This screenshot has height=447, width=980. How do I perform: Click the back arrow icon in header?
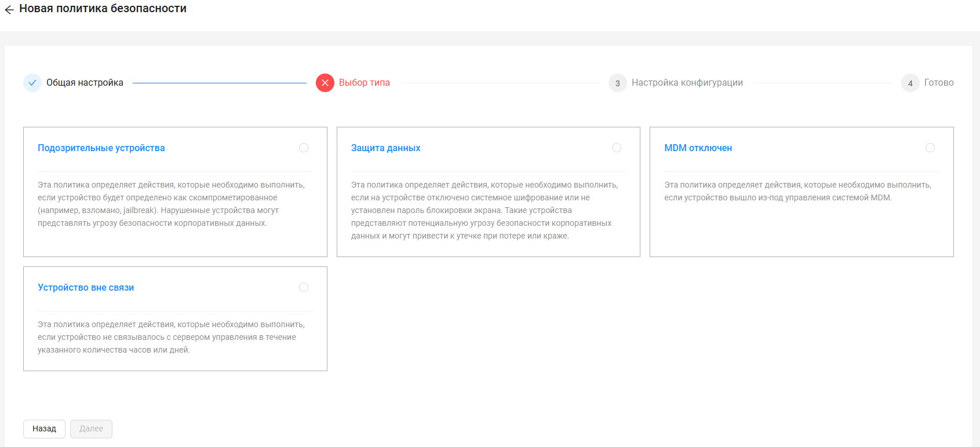coord(9,10)
